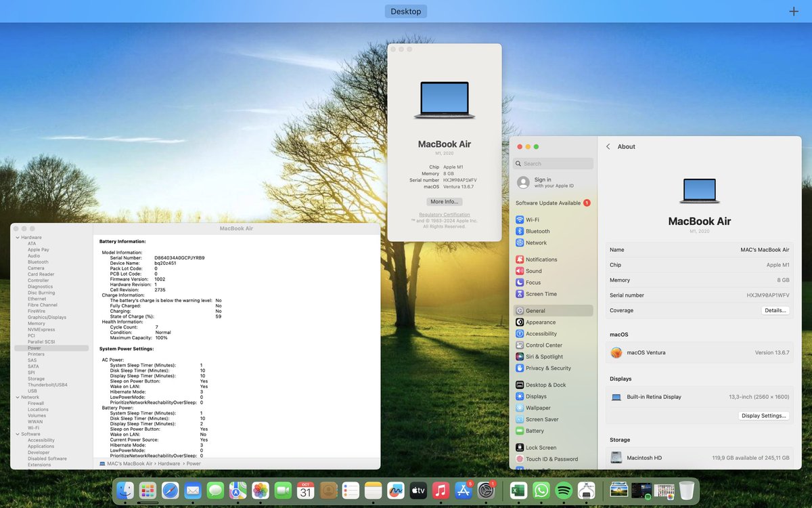Select Power in System Information sidebar
The image size is (812, 508).
(51, 348)
